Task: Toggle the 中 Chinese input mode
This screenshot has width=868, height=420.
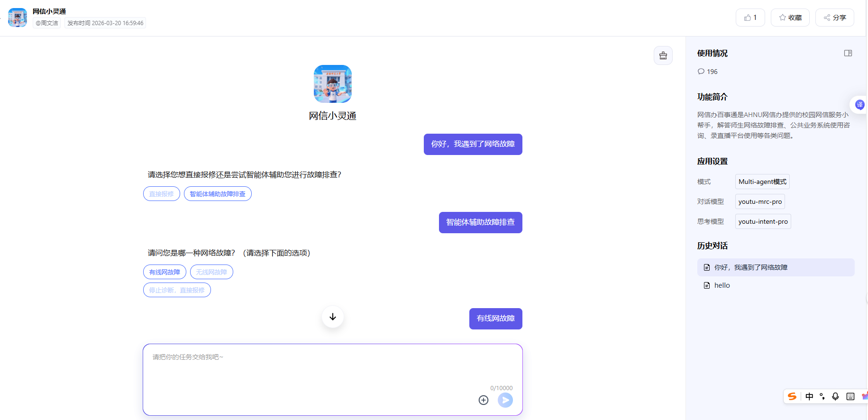Action: [x=809, y=396]
